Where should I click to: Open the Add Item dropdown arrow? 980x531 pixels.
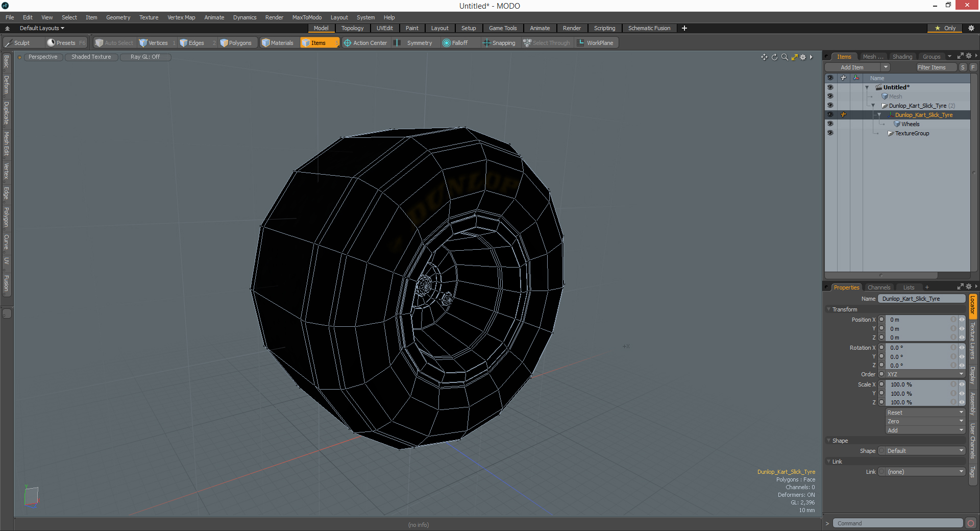[886, 67]
